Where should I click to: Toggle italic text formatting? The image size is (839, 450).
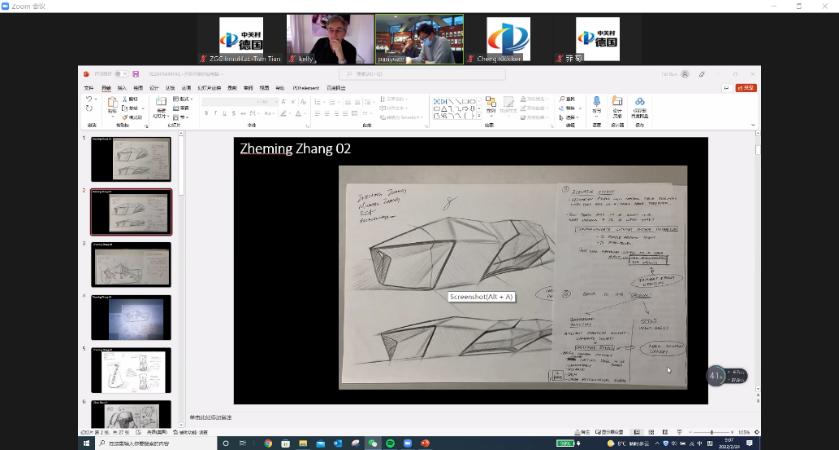(x=214, y=113)
